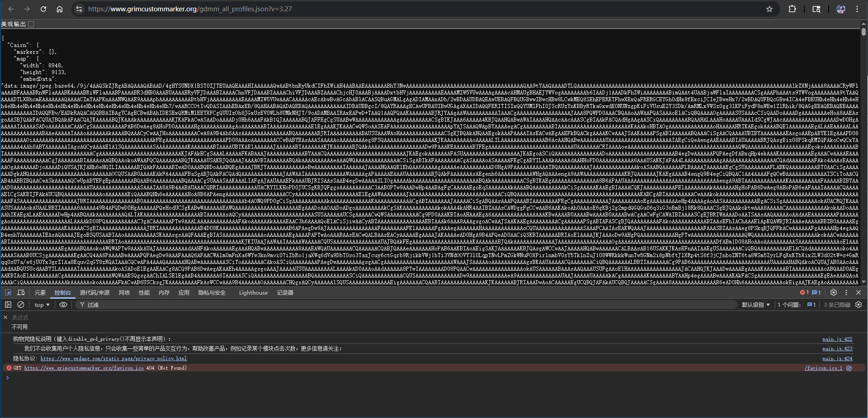Click the live expression eye icon

point(63,305)
